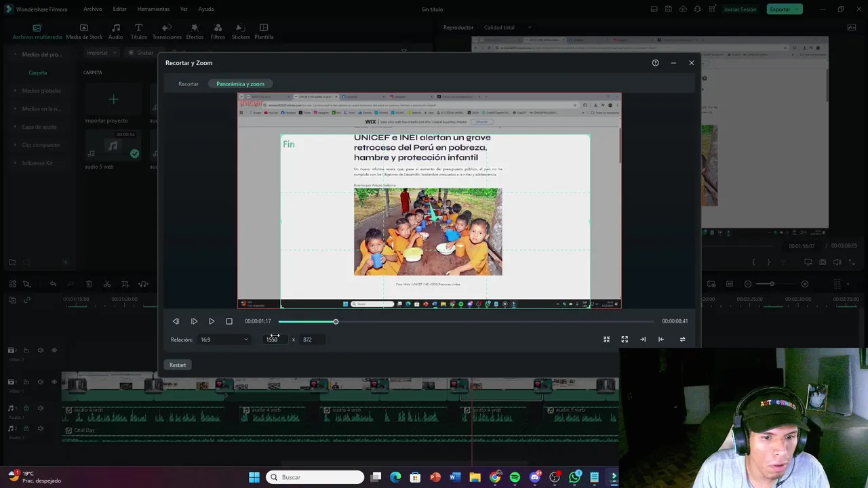Toggle visibility of Video 2 track
868x488 pixels.
click(x=54, y=350)
